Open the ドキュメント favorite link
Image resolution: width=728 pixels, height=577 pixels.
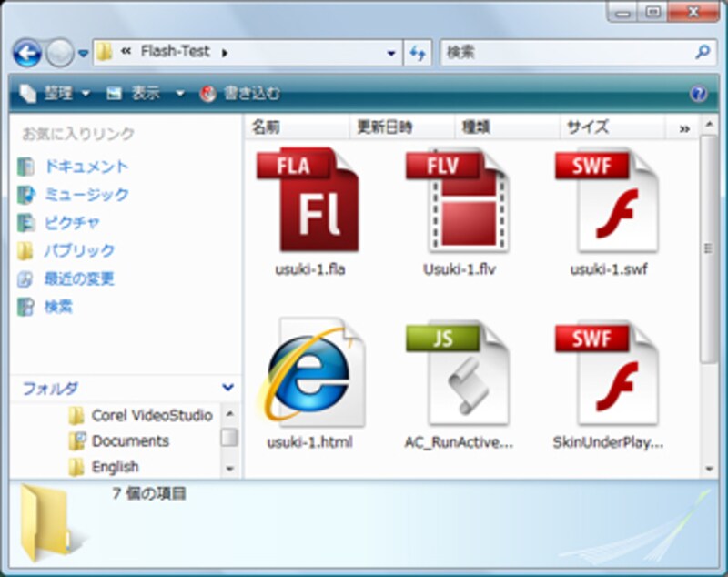[x=86, y=167]
